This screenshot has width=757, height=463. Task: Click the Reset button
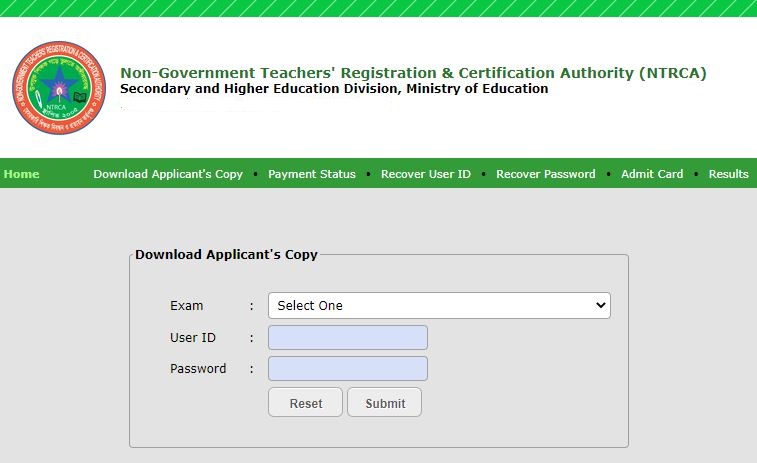pyautogui.click(x=306, y=403)
